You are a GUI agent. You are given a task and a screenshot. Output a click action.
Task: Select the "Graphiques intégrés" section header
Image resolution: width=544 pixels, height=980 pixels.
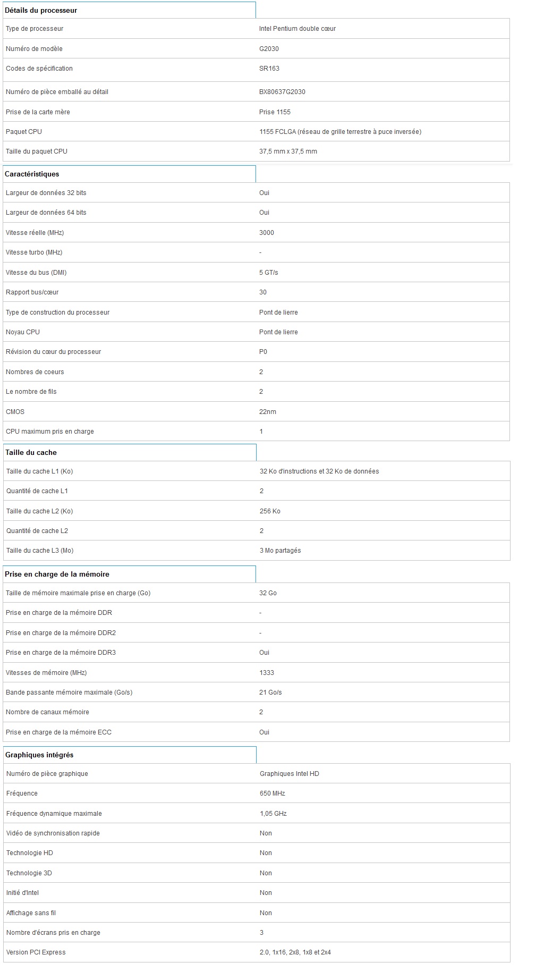pos(39,755)
